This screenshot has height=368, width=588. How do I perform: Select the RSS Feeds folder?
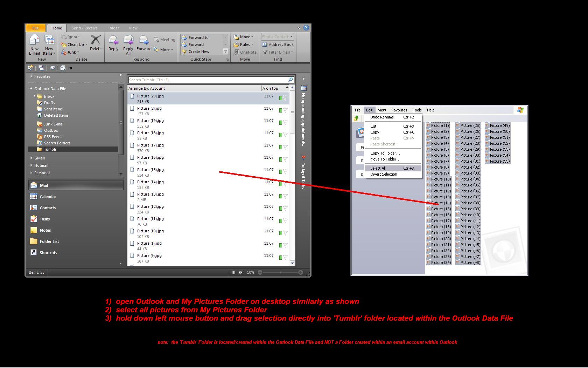[49, 137]
